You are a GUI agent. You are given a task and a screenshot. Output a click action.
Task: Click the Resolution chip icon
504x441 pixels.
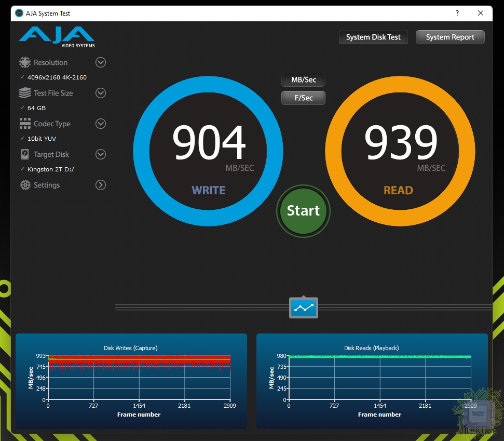click(25, 62)
